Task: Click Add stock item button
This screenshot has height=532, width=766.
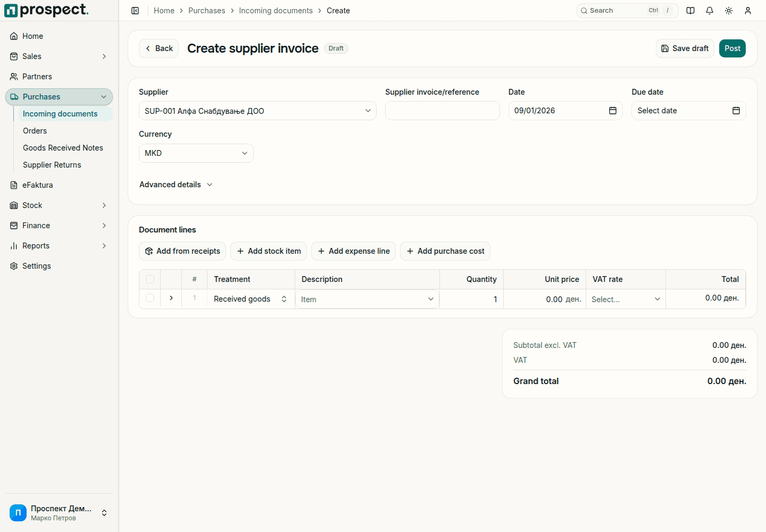Action: [269, 251]
